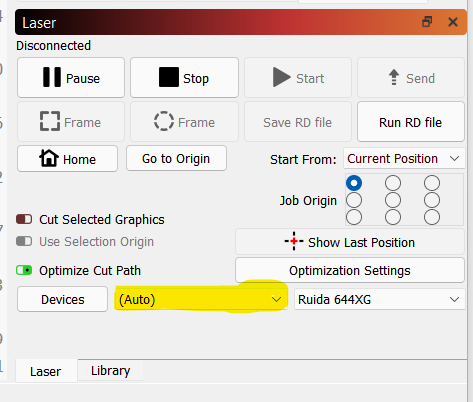Open the Start From Current Position dropdown
The width and height of the screenshot is (473, 402).
[x=404, y=159]
